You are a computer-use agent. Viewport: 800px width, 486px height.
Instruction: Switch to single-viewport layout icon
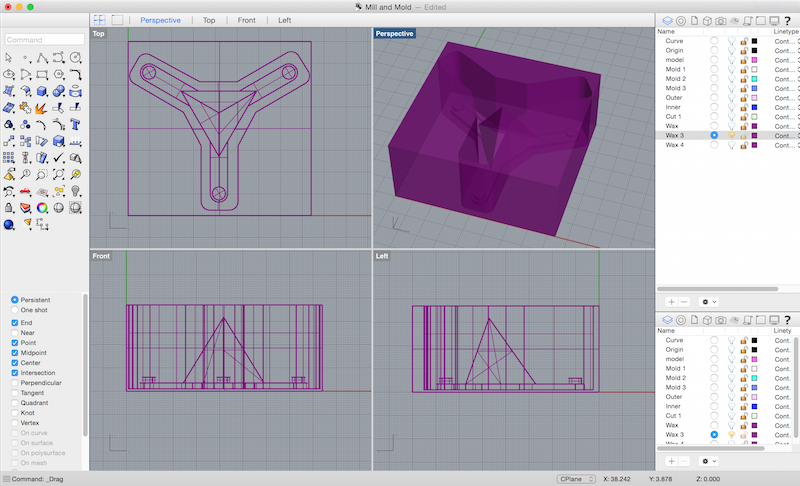[x=117, y=20]
